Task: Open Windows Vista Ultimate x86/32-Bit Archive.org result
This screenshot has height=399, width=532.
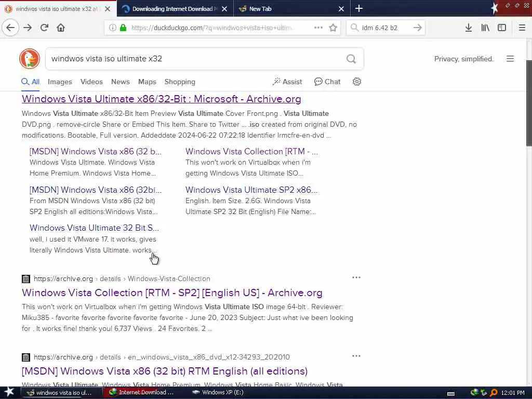Action: pos(161,99)
